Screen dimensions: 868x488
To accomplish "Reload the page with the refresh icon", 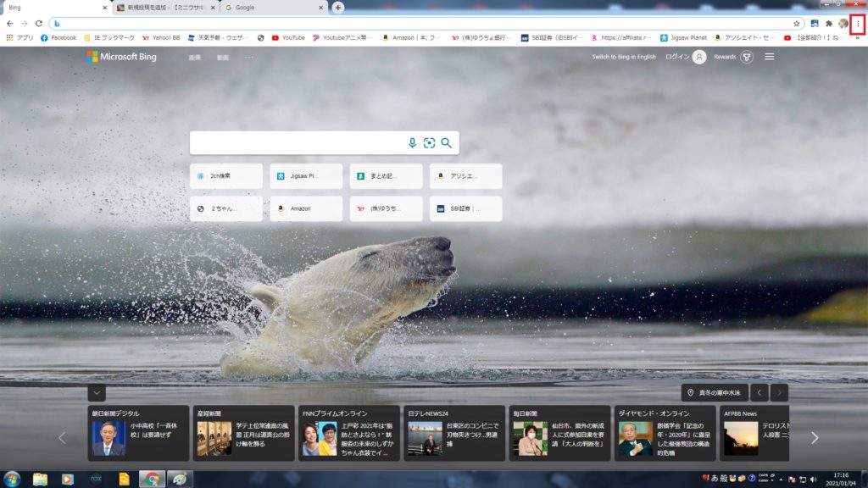I will point(38,24).
